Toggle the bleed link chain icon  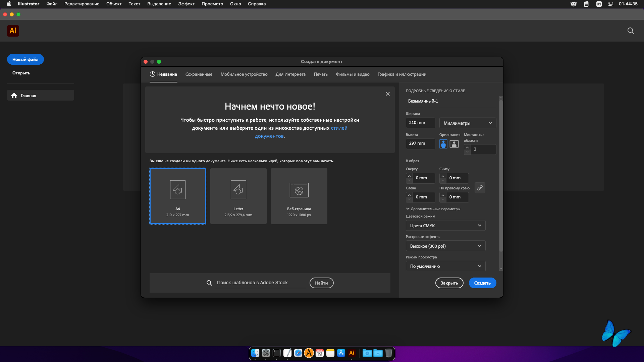point(480,188)
